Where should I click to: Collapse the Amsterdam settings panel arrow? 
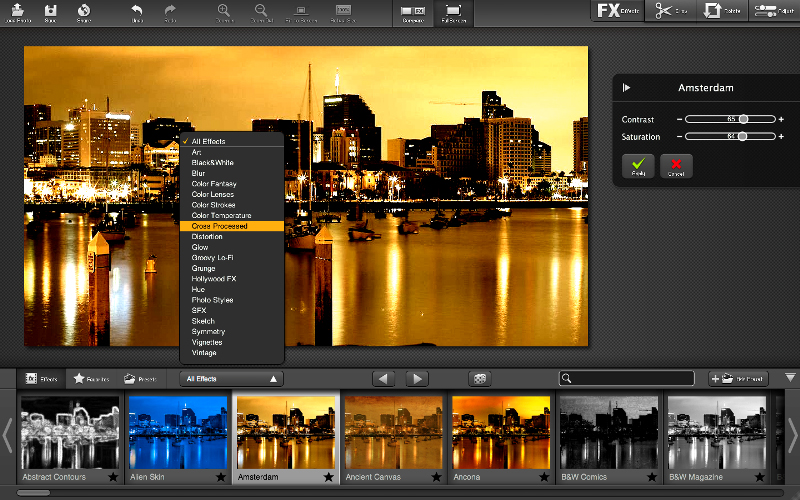(x=626, y=88)
